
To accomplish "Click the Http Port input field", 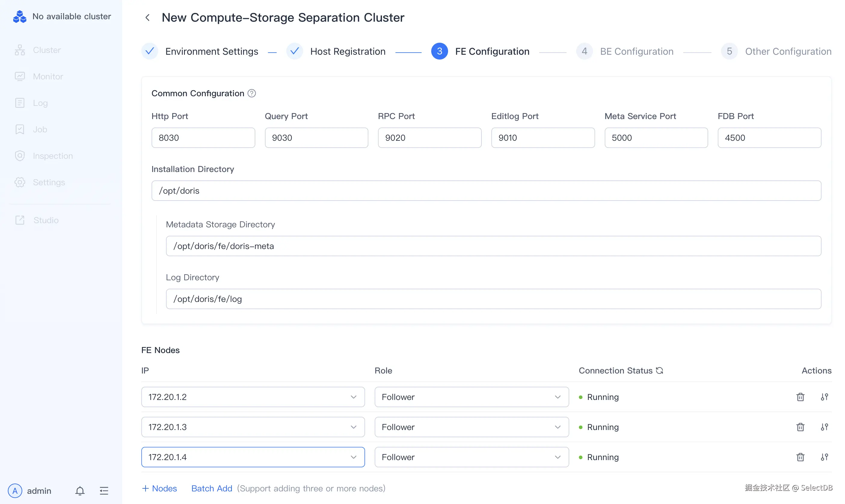I will click(x=203, y=138).
